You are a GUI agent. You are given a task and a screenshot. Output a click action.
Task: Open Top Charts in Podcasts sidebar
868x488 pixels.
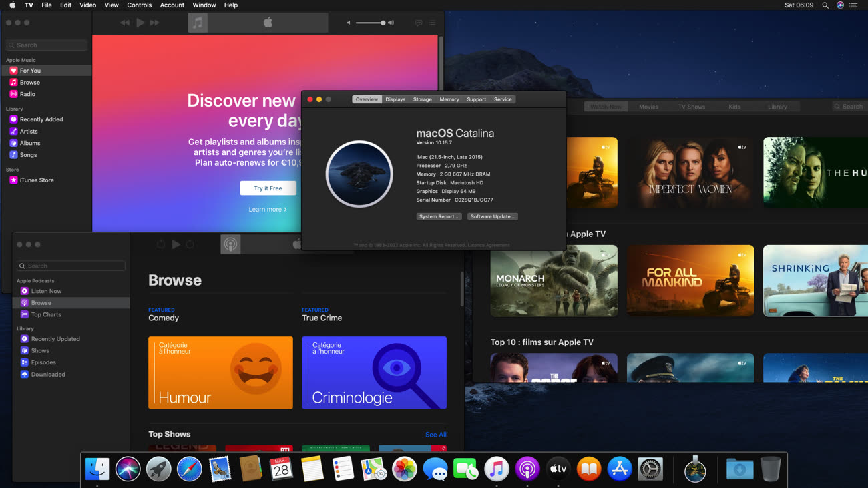click(45, 314)
